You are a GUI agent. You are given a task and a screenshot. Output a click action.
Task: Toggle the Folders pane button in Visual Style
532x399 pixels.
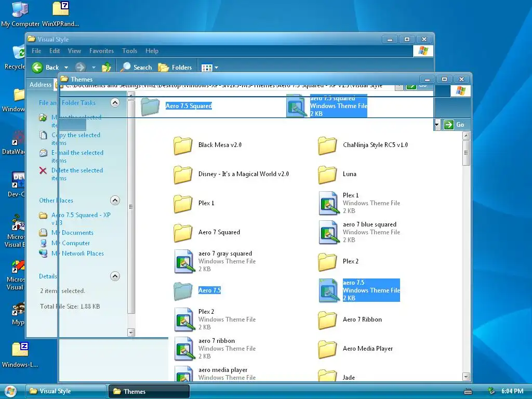176,67
